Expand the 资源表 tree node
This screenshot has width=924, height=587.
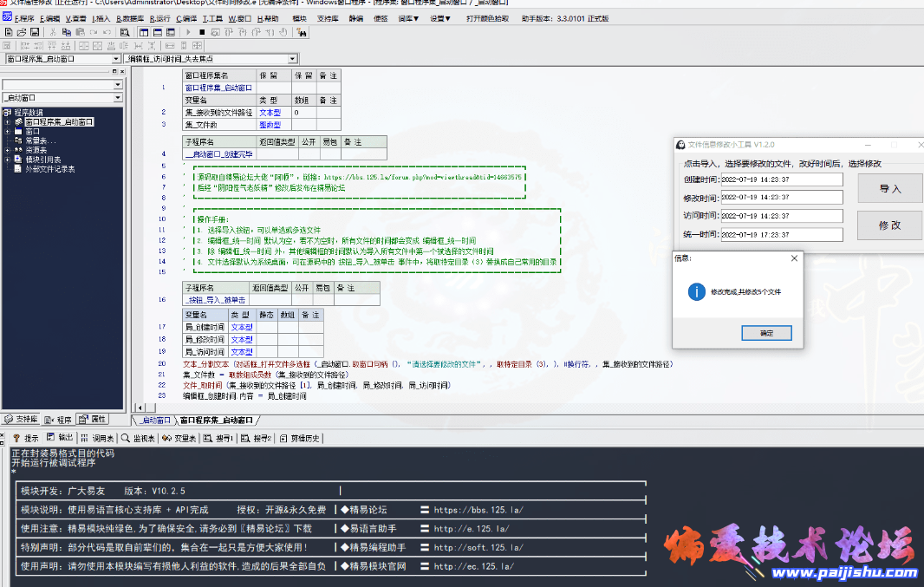[8, 150]
